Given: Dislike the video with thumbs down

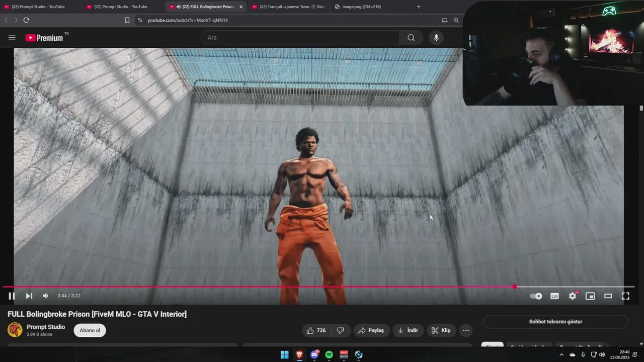Looking at the screenshot, I should coord(340,330).
